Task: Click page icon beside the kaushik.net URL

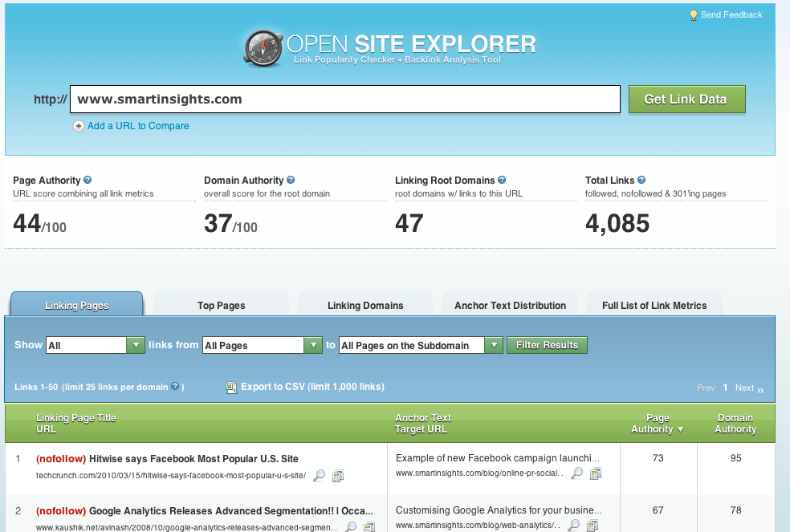Action: [369, 526]
